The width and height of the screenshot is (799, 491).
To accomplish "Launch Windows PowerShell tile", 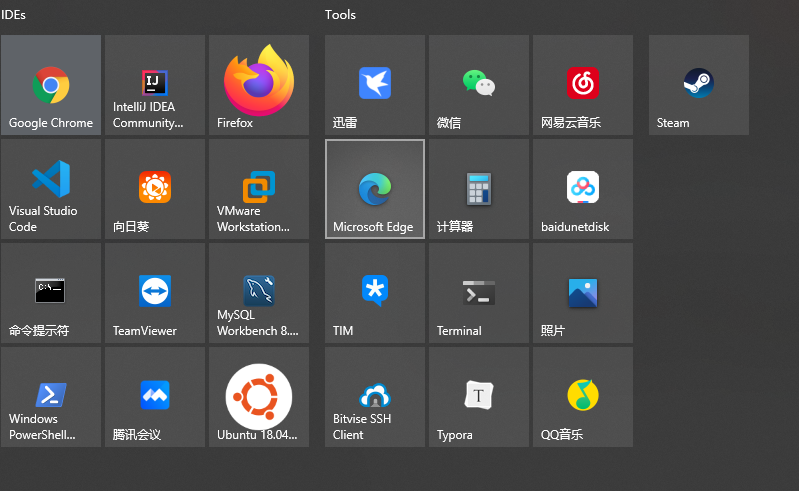I will pyautogui.click(x=51, y=397).
